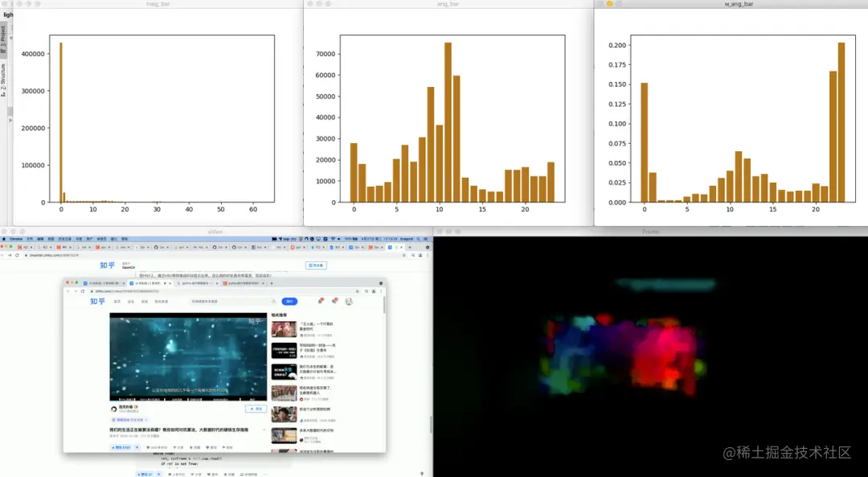
Task: Click the first related video thumbnail under 相关推荐
Action: (284, 329)
